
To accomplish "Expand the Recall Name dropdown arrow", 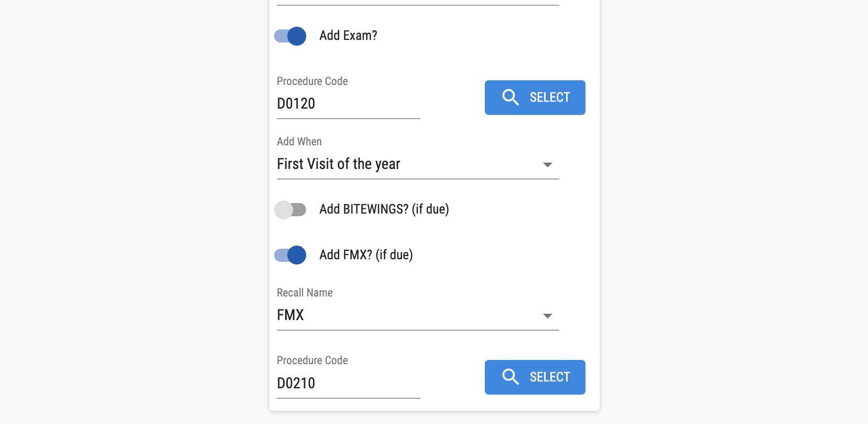I will click(x=547, y=316).
